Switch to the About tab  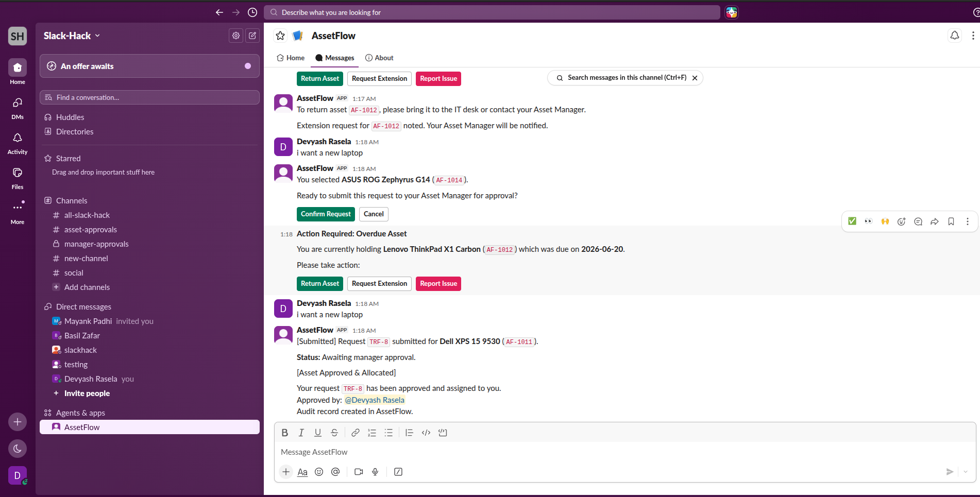(x=379, y=58)
